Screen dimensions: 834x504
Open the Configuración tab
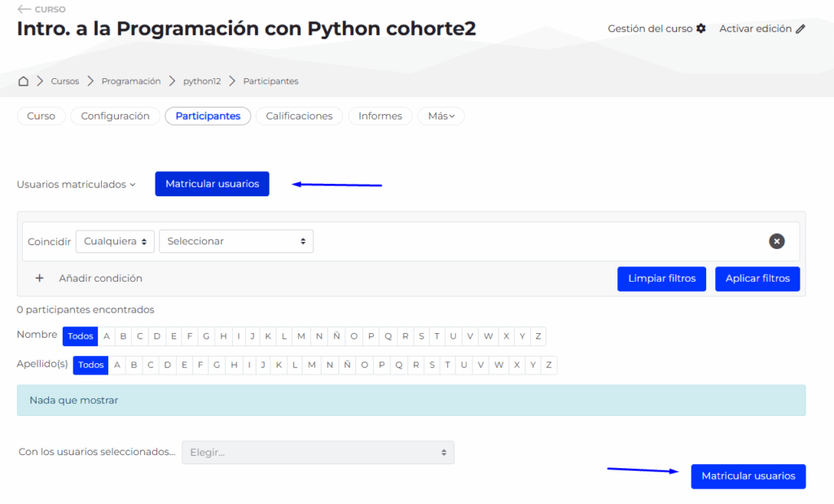[115, 116]
